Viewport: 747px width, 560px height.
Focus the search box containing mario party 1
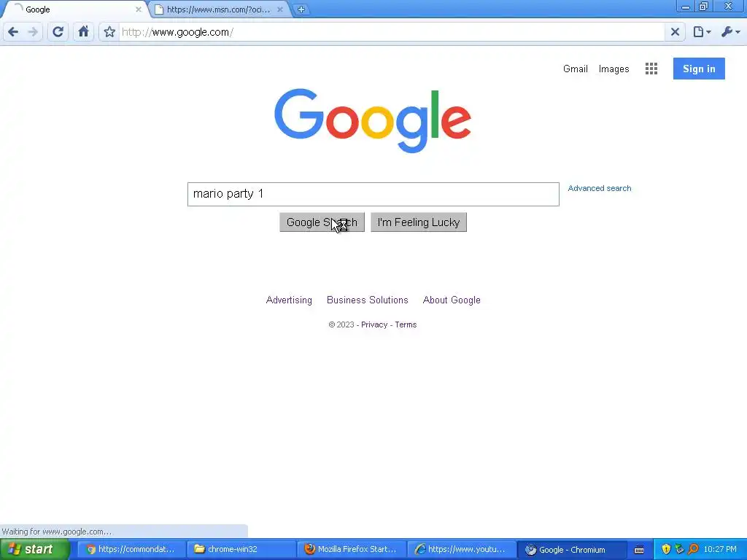coord(373,194)
